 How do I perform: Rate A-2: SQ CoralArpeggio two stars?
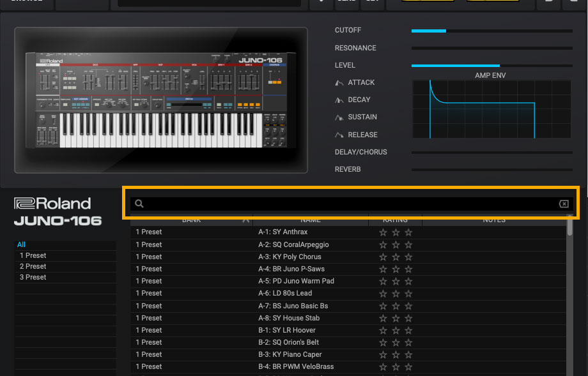396,245
